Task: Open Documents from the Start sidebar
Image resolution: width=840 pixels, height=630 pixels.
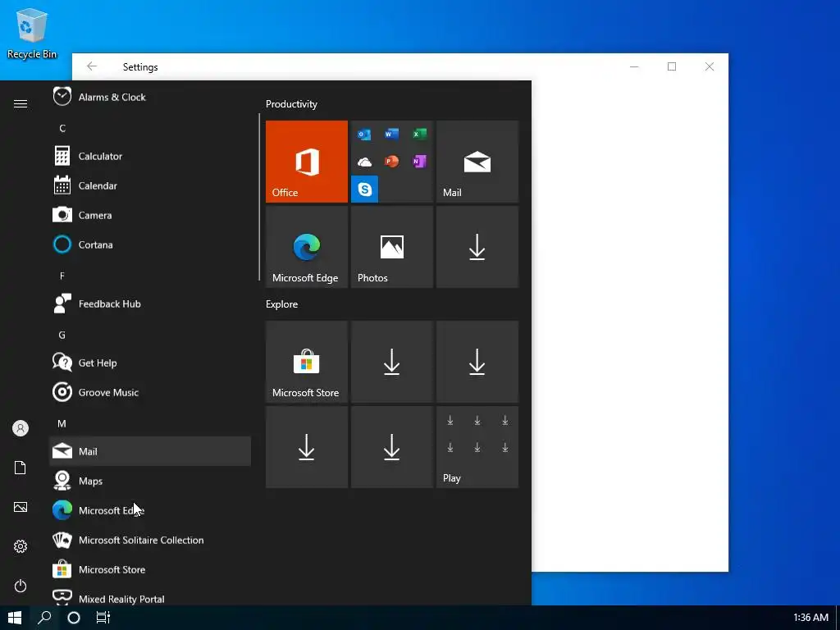Action: (x=21, y=468)
